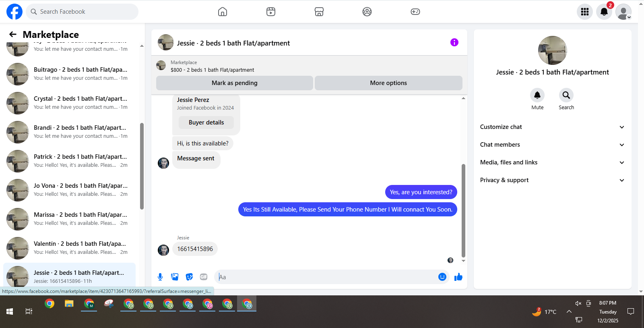Open Task View on taskbar

coord(29,311)
